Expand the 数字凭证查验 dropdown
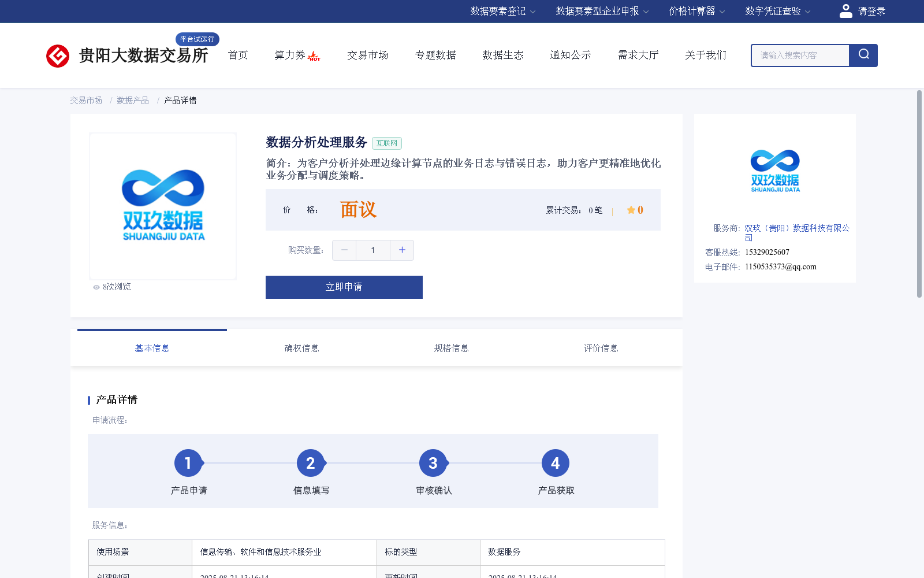The height and width of the screenshot is (578, 924). click(x=778, y=11)
